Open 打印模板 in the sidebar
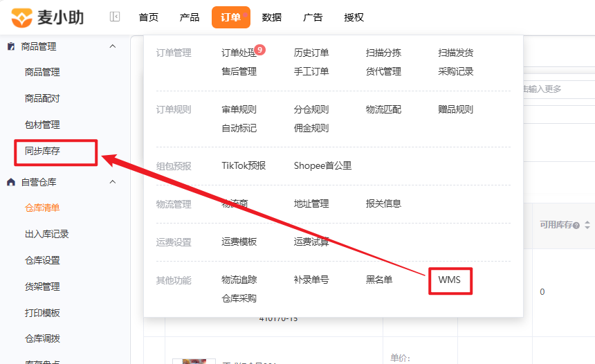Image resolution: width=595 pixels, height=364 pixels. [x=42, y=313]
